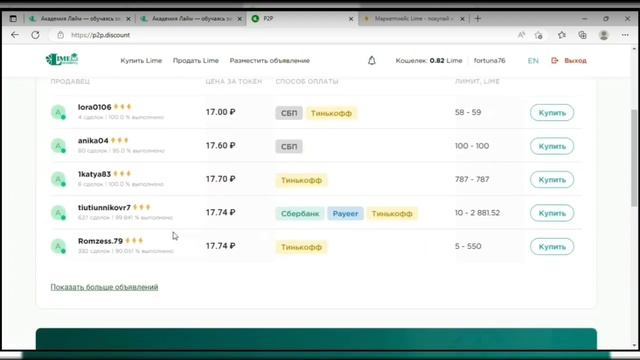Close the Маркетплейс Lime tab

tap(462, 19)
